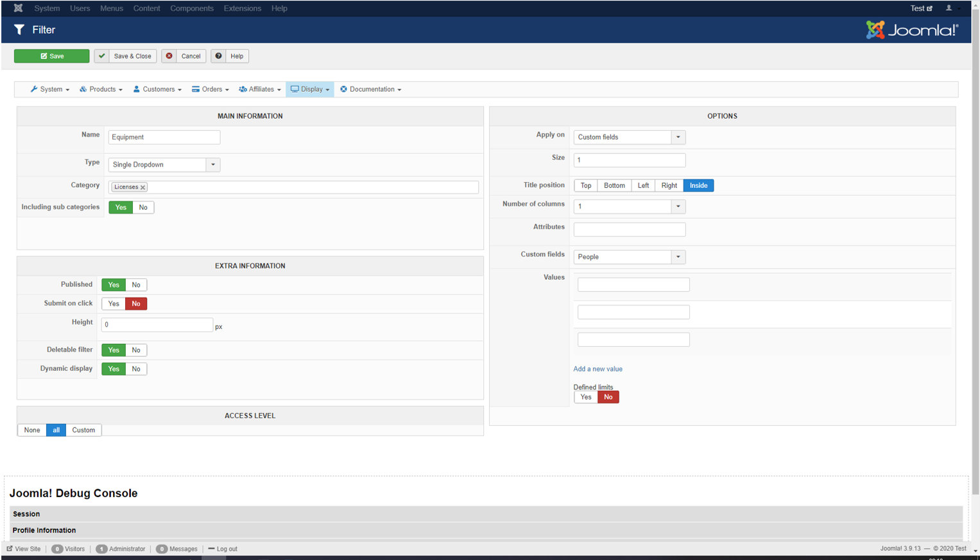Open the Users menu

coord(80,8)
